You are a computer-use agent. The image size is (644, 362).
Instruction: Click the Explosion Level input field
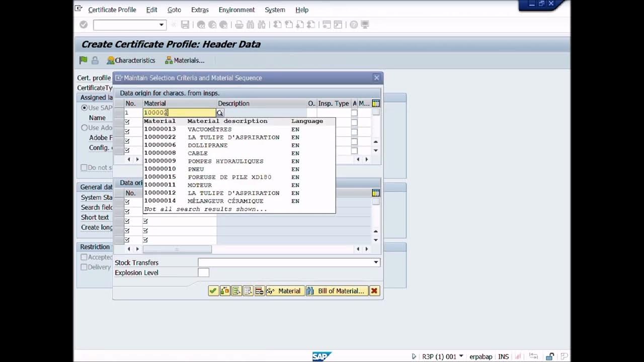pyautogui.click(x=203, y=273)
